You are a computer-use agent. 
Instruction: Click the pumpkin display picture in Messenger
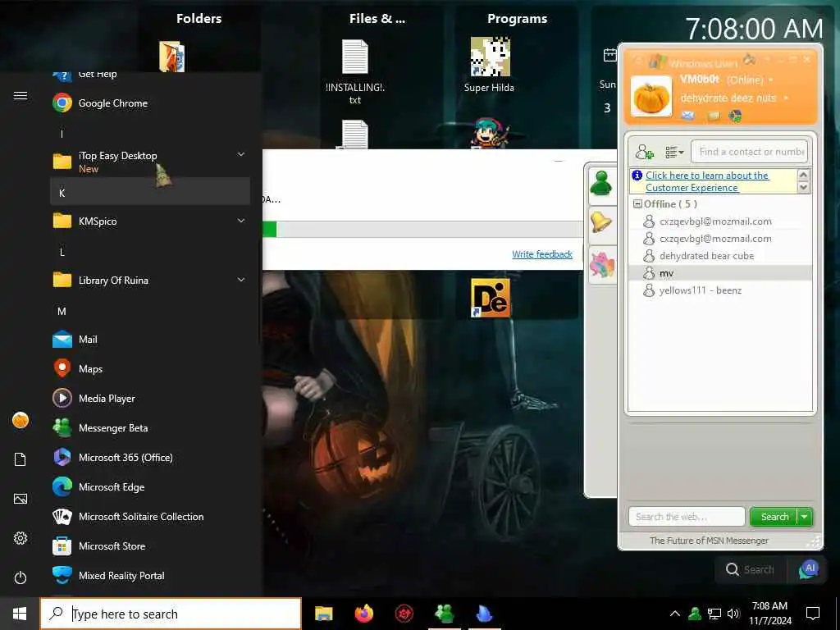[x=651, y=97]
